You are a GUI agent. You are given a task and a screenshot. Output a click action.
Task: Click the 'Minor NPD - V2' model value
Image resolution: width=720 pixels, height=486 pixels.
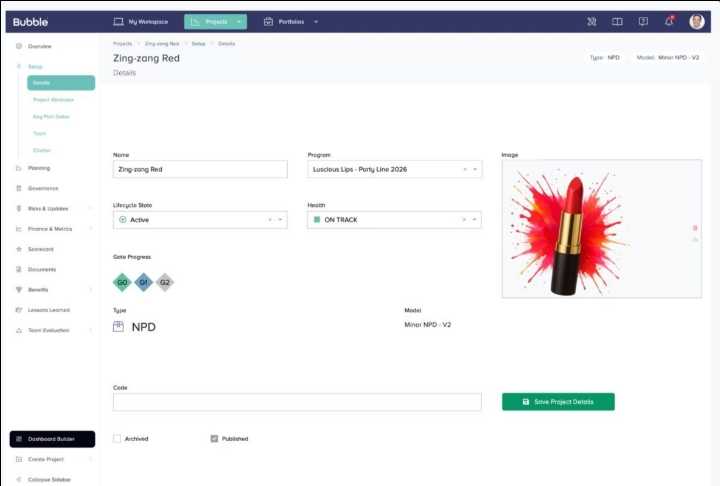[428, 325]
